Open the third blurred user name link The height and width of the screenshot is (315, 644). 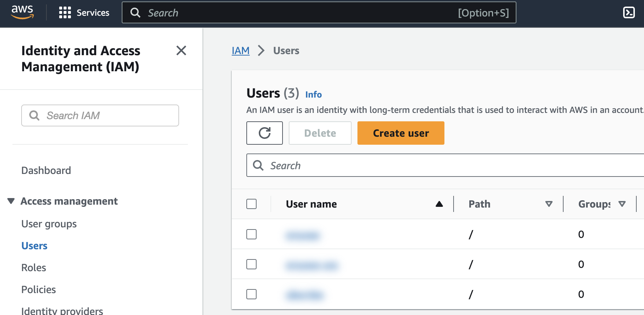point(305,295)
